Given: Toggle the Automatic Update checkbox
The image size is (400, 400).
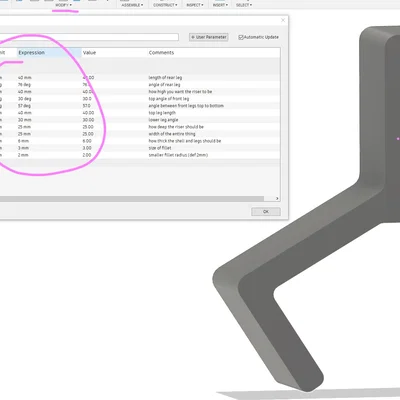Looking at the screenshot, I should click(241, 37).
